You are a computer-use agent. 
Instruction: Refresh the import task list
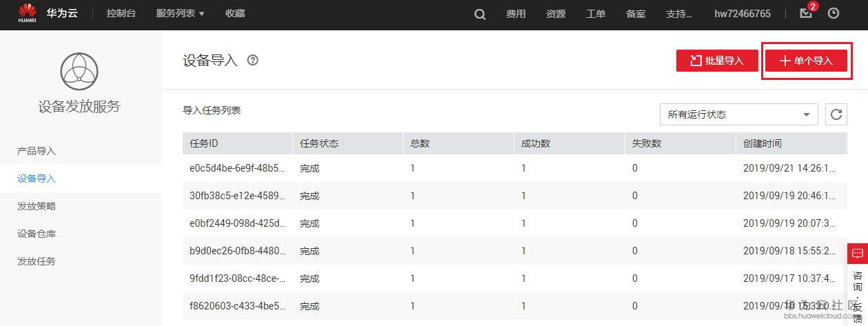[836, 114]
